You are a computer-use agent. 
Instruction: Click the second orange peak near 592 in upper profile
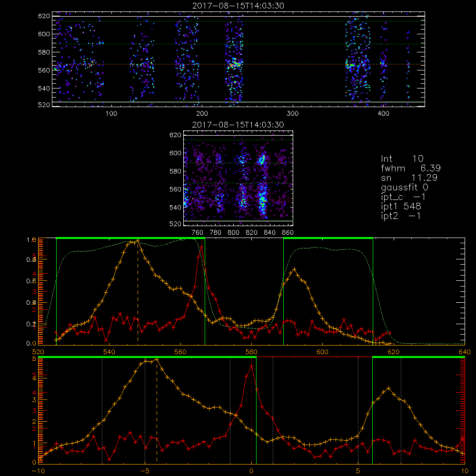tap(294, 269)
